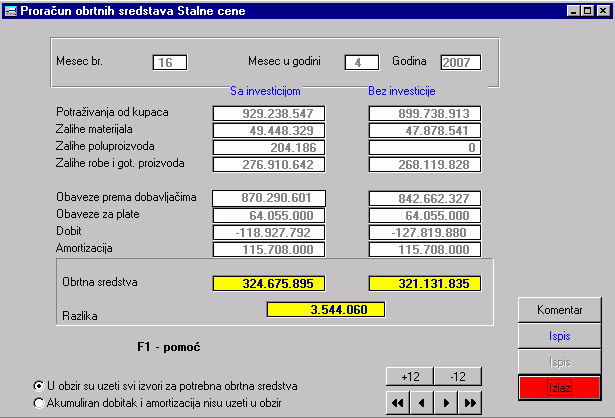Click Amortizacija Bez investicije field
Viewport: 615px width, 418px height.
(425, 250)
